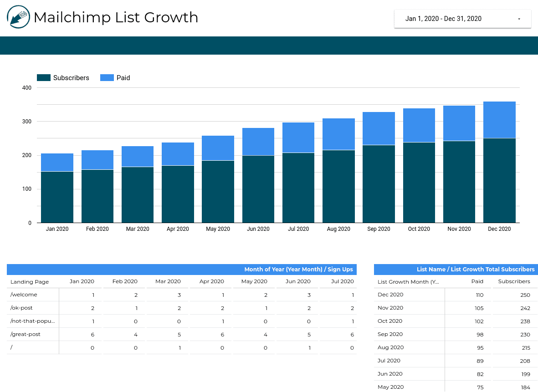Image resolution: width=538 pixels, height=392 pixels.
Task: Click the Mailchimp List Growth title
Action: (x=116, y=17)
